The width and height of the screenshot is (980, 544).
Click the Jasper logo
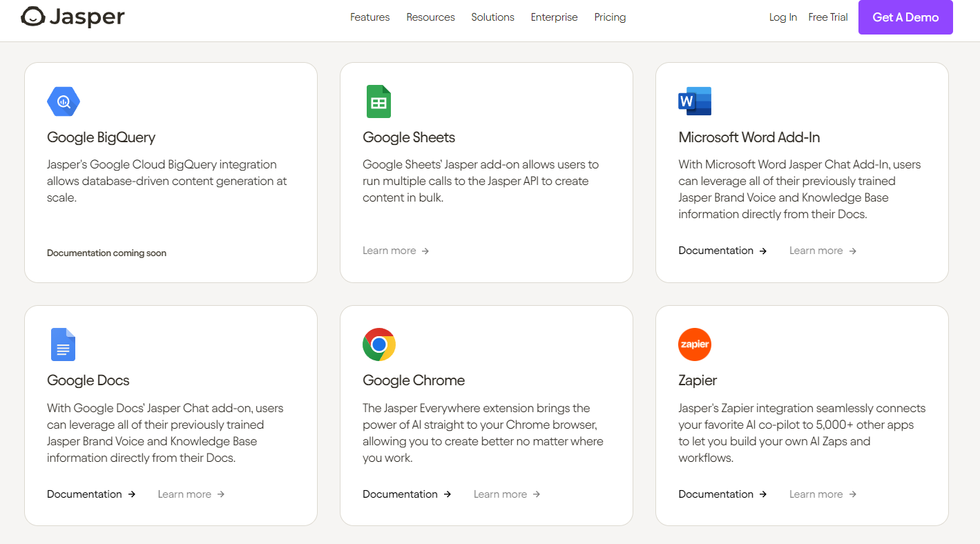click(x=73, y=17)
